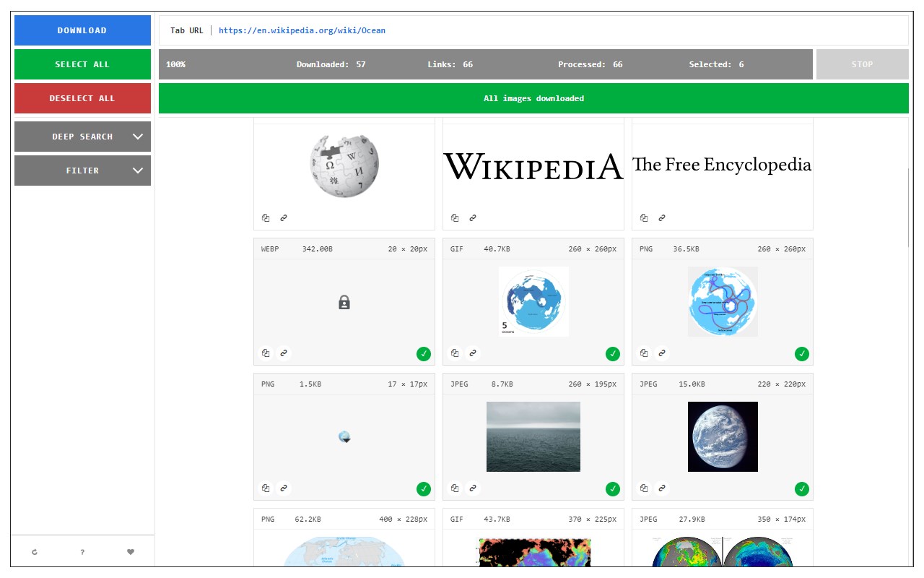
Task: Click the gray download progress bar
Action: [486, 64]
